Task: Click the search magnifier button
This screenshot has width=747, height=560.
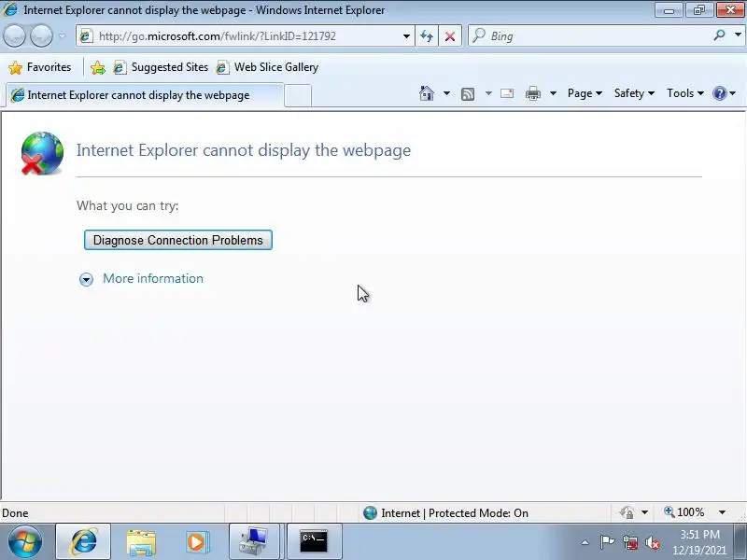Action: 719,35
